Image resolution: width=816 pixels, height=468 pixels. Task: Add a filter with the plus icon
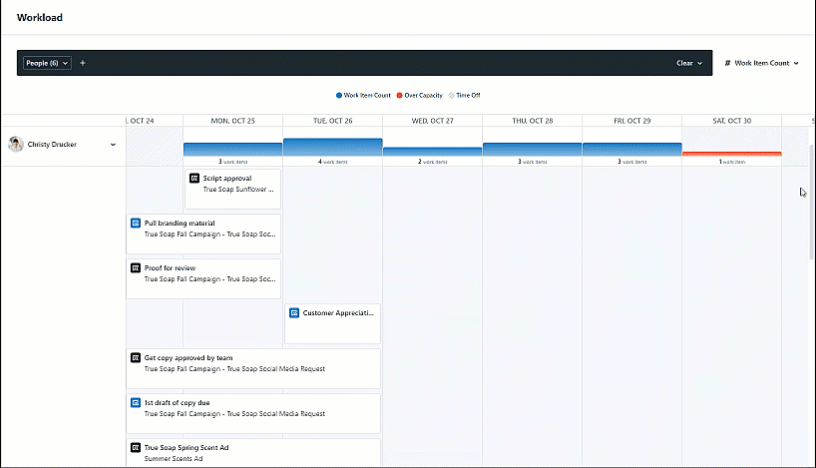tap(82, 63)
